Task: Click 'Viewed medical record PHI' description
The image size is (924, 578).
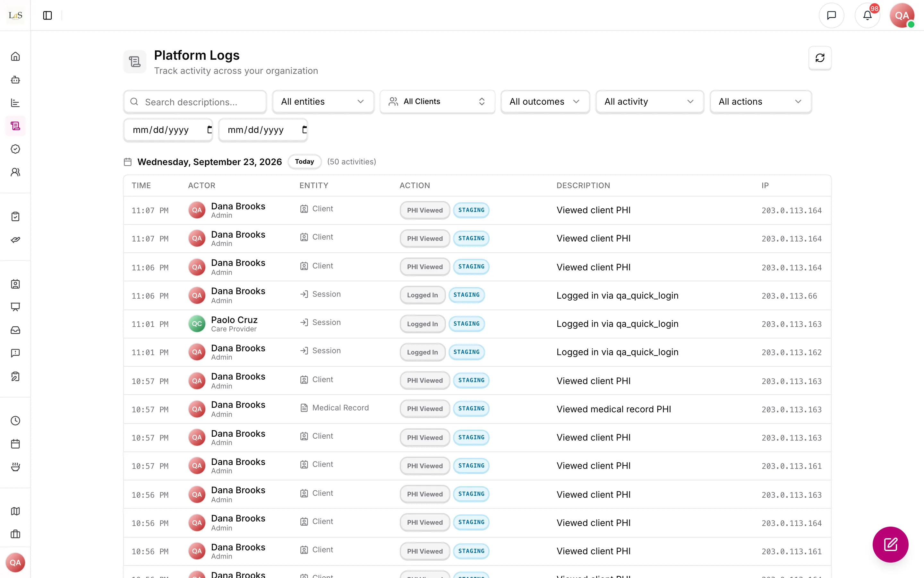Action: click(x=613, y=409)
